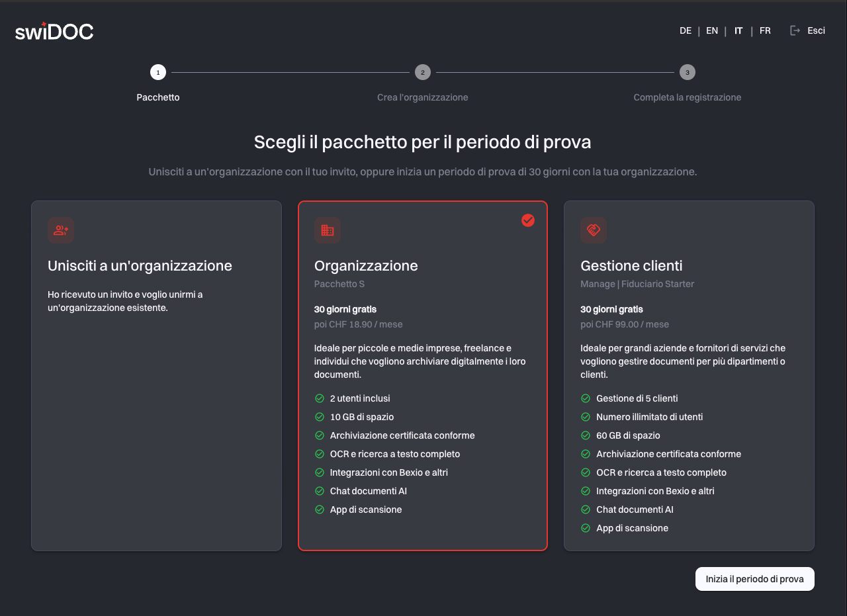Click step 2 circle in the progress stepper

pos(423,72)
